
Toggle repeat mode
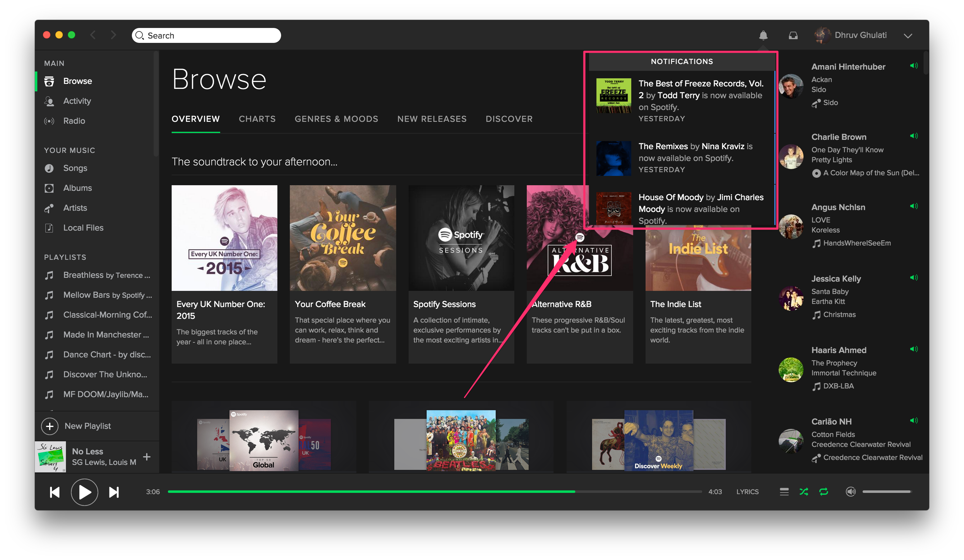click(824, 492)
